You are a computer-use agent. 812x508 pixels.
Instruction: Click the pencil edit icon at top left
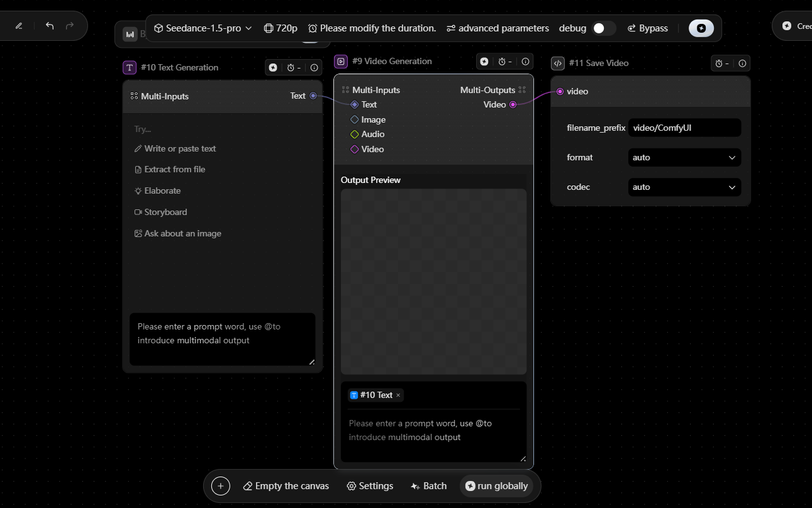(x=19, y=26)
